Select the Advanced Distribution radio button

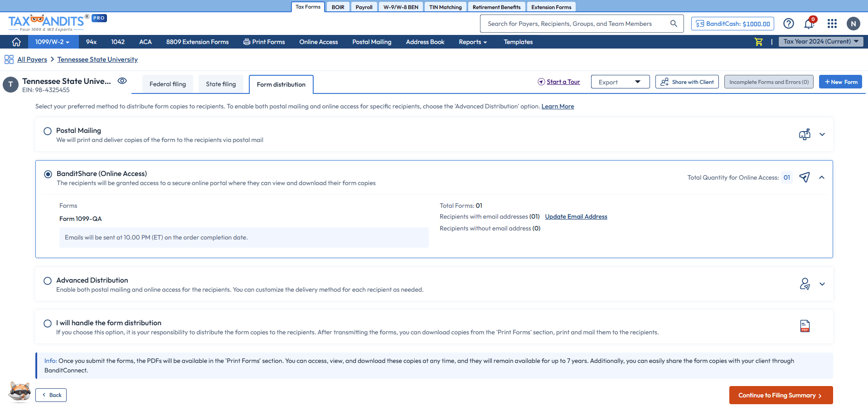48,281
